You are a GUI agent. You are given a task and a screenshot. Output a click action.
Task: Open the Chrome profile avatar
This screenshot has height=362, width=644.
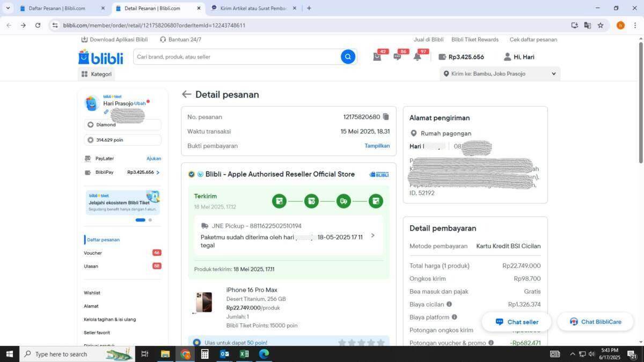620,25
